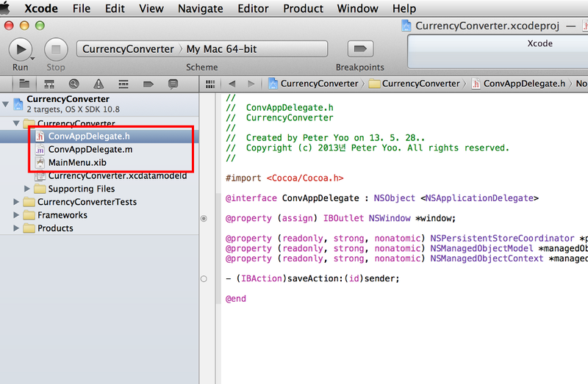Toggle the Breakpoints button
Viewport: 588px width, 384px height.
[x=359, y=49]
